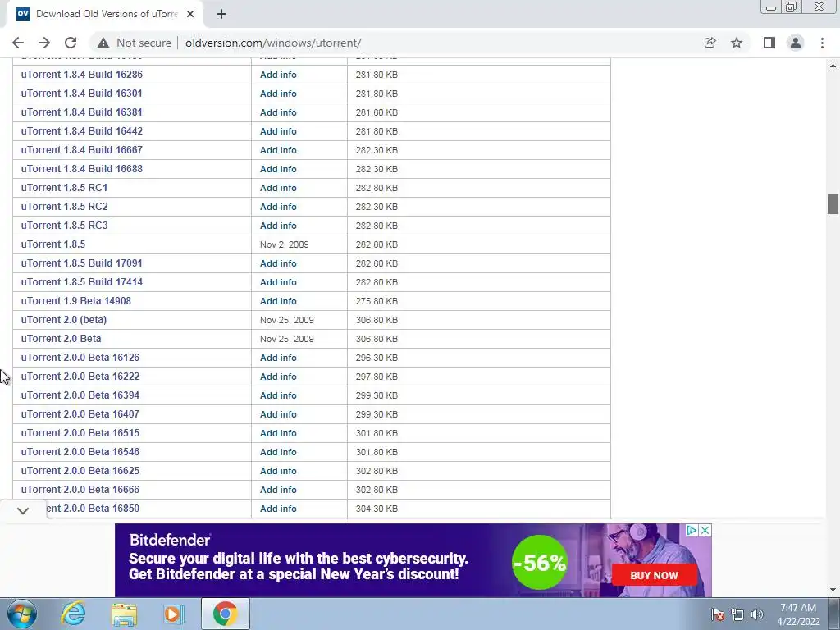
Task: Open uTorrent 2.0.0 Beta 16625 link
Action: [80, 470]
